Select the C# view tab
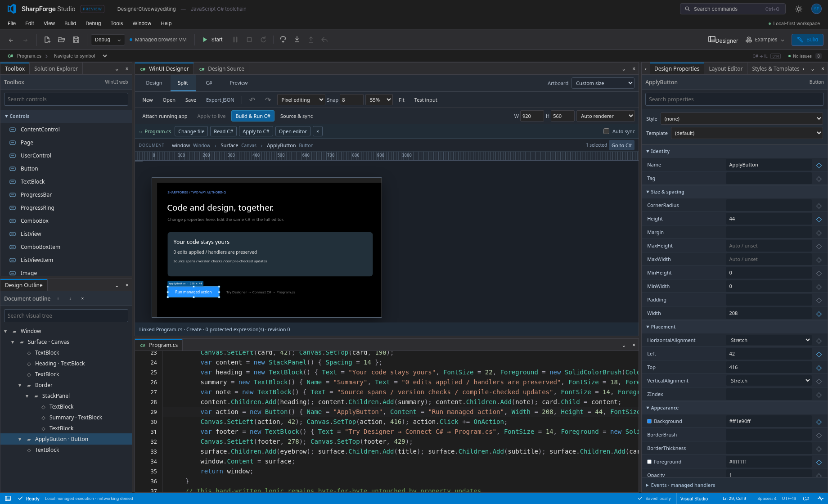Image resolution: width=828 pixels, height=504 pixels. (209, 83)
